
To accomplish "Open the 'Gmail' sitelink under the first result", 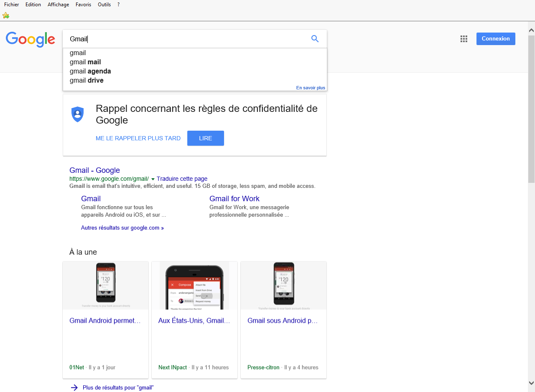I will click(91, 199).
